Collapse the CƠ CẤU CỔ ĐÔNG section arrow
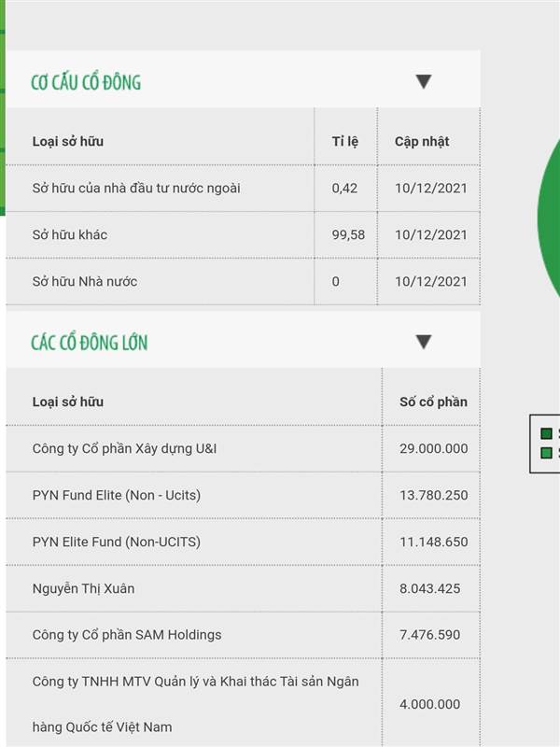The image size is (560, 747). tap(424, 81)
